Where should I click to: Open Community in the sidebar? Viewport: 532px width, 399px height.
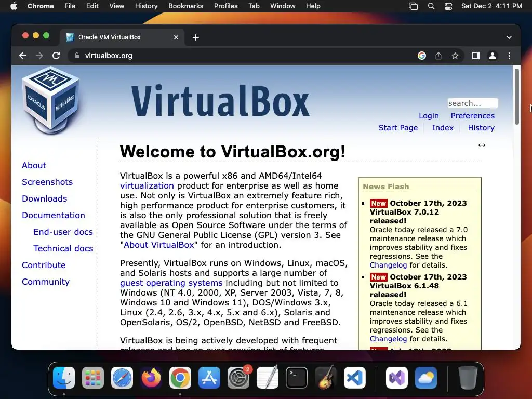click(46, 282)
